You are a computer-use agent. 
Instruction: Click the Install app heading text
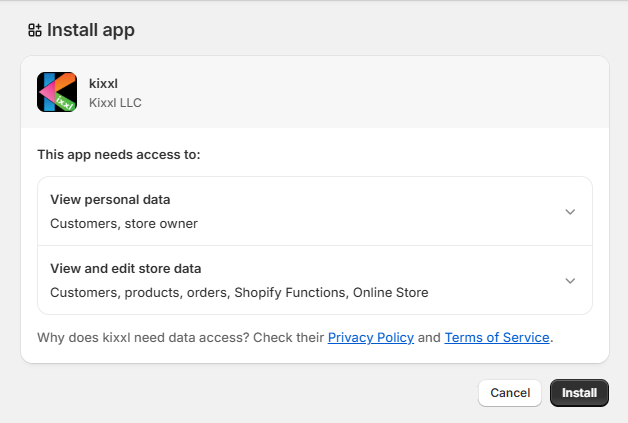tap(91, 30)
